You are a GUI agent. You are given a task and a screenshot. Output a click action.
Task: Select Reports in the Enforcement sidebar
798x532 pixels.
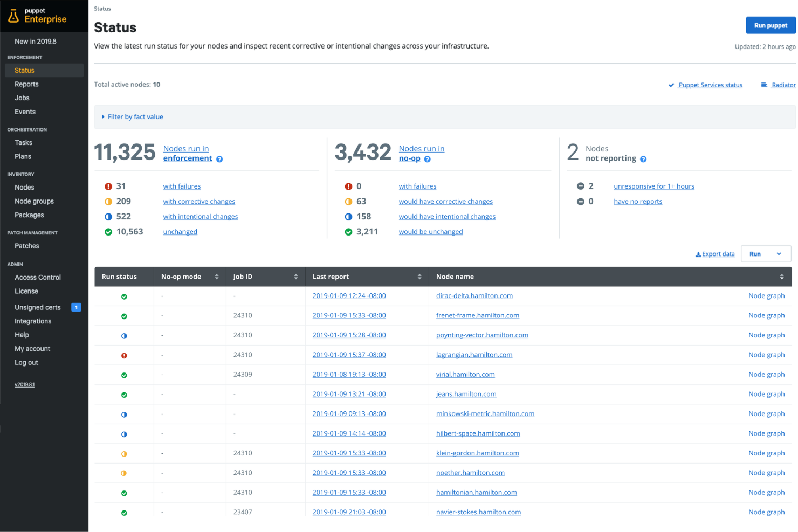coord(26,84)
